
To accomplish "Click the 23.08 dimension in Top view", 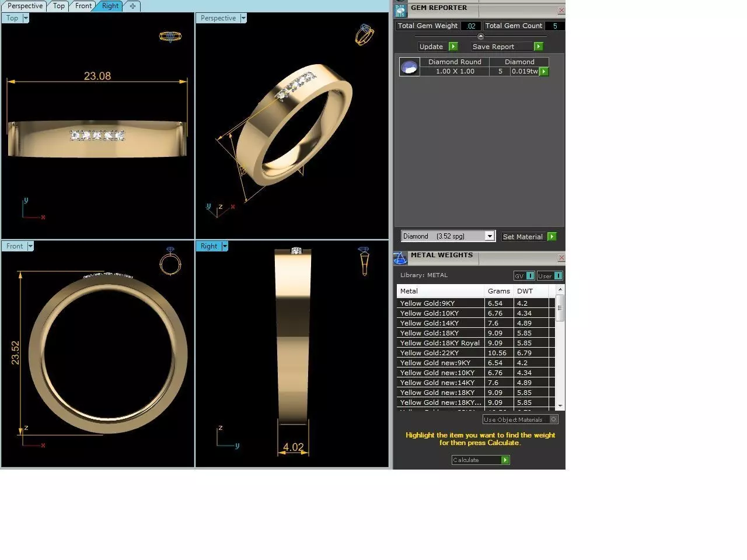I will (x=97, y=76).
